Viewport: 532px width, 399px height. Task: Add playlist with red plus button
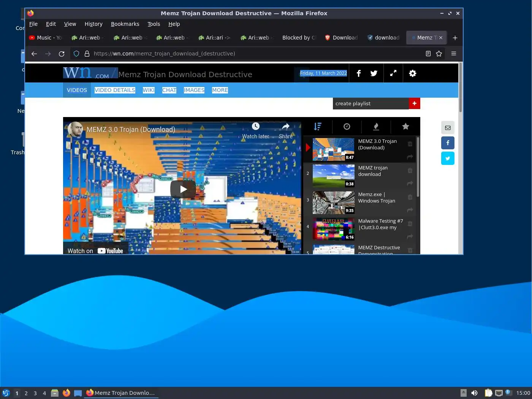click(414, 103)
